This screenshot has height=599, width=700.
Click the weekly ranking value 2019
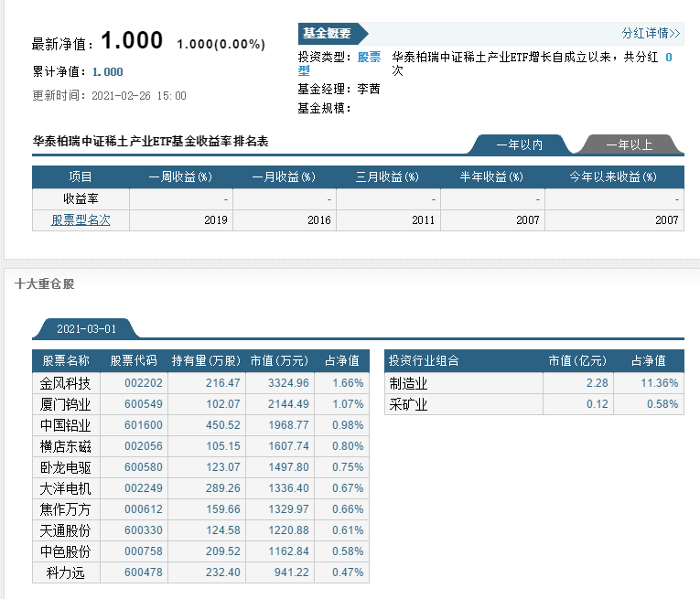pyautogui.click(x=216, y=219)
